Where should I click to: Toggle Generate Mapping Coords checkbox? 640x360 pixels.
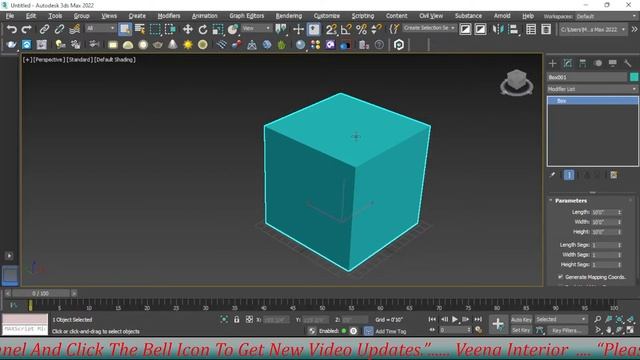560,277
